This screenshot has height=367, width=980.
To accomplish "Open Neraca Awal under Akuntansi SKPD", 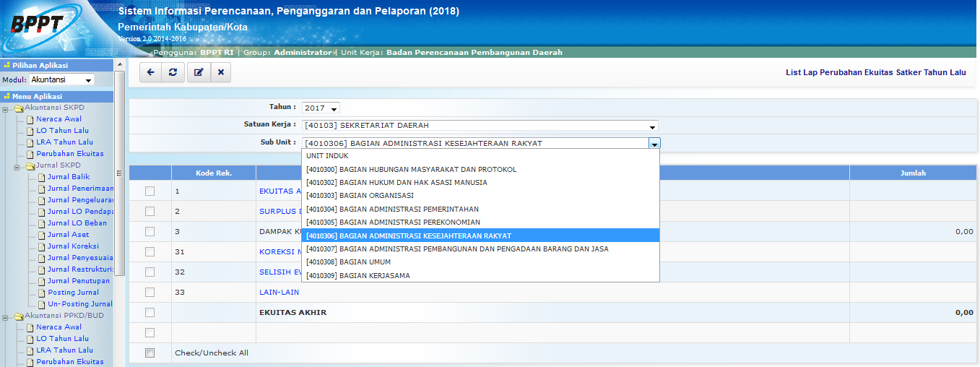I will 58,119.
